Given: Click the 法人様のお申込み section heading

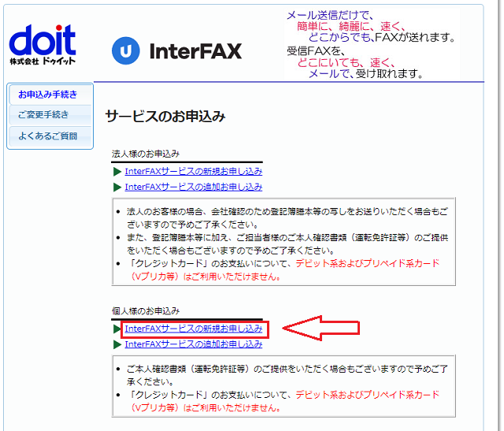Looking at the screenshot, I should pyautogui.click(x=145, y=154).
